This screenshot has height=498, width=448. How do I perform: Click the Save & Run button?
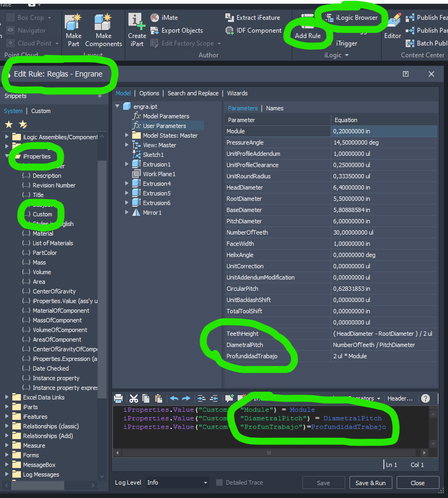[x=370, y=482]
